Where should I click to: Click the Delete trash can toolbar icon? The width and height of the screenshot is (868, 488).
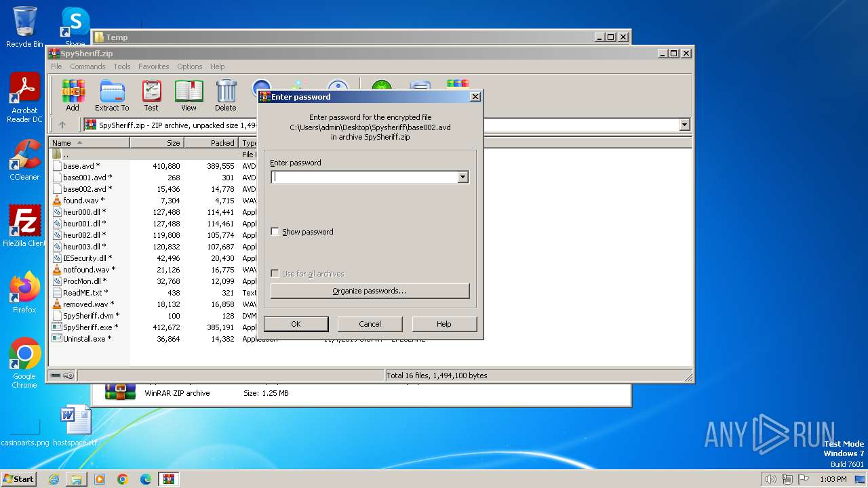[226, 95]
